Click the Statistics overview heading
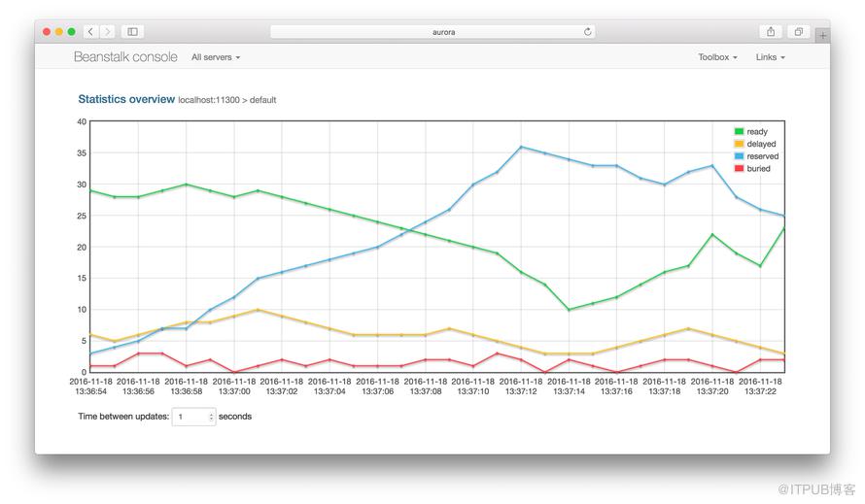The image size is (865, 504). tap(126, 99)
